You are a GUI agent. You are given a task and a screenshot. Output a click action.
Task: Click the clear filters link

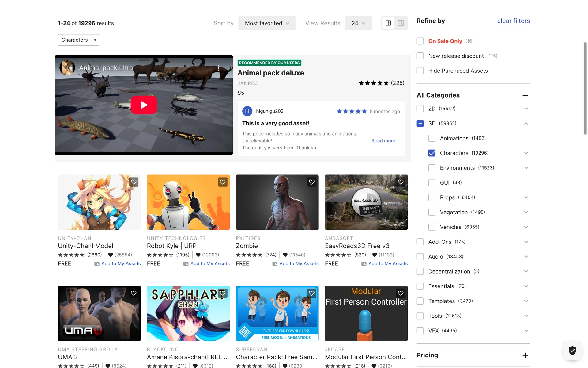[x=513, y=21]
